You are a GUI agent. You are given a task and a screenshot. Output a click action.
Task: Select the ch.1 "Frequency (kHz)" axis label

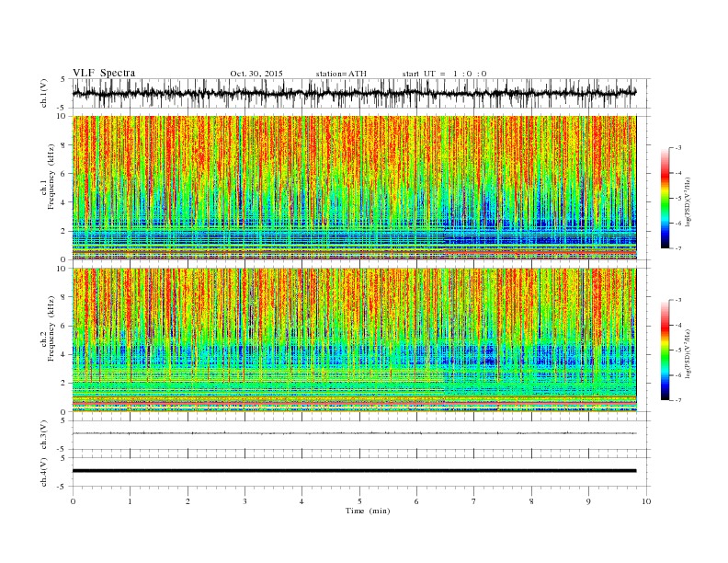(51, 177)
